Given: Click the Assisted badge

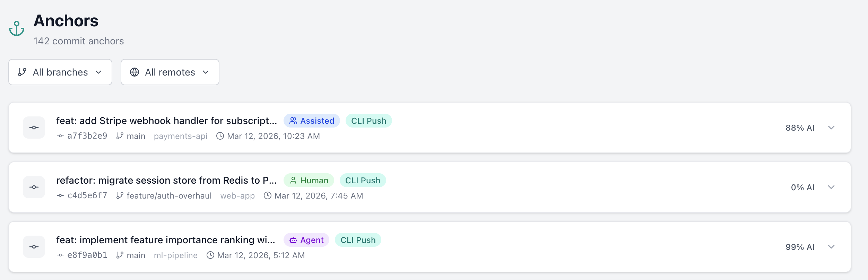Looking at the screenshot, I should click(x=312, y=121).
